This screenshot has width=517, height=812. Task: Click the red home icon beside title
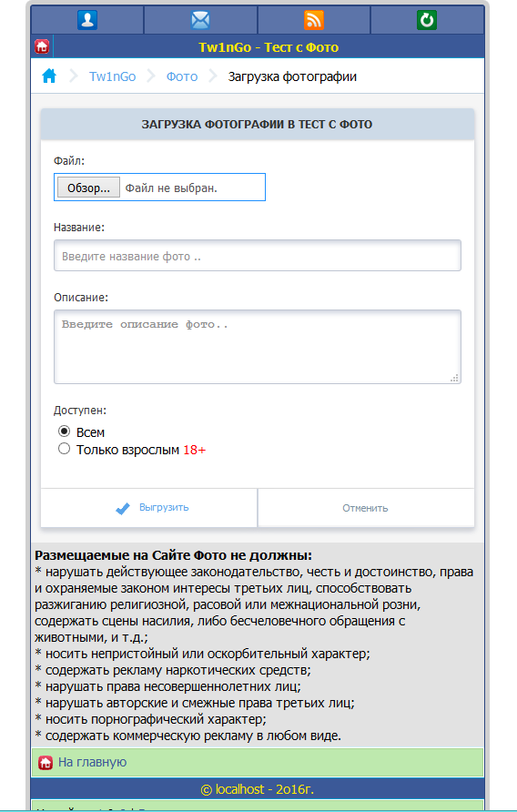[42, 46]
